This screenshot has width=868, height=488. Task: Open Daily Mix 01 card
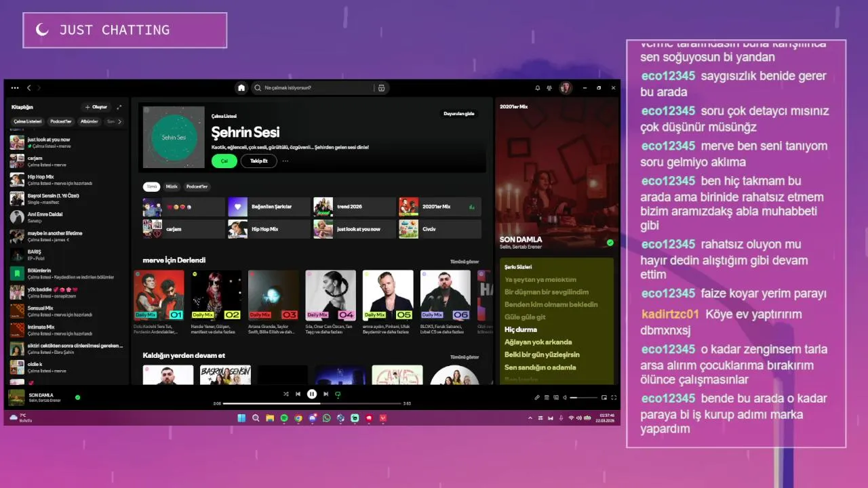(x=159, y=302)
